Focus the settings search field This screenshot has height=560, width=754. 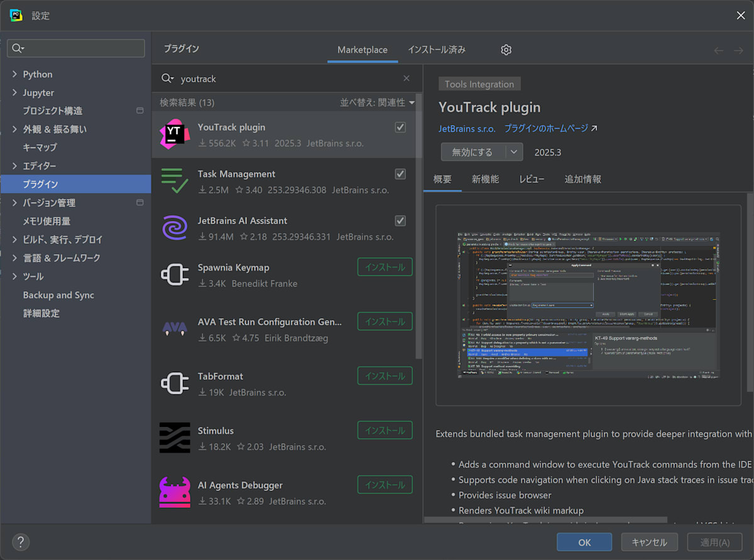(75, 48)
